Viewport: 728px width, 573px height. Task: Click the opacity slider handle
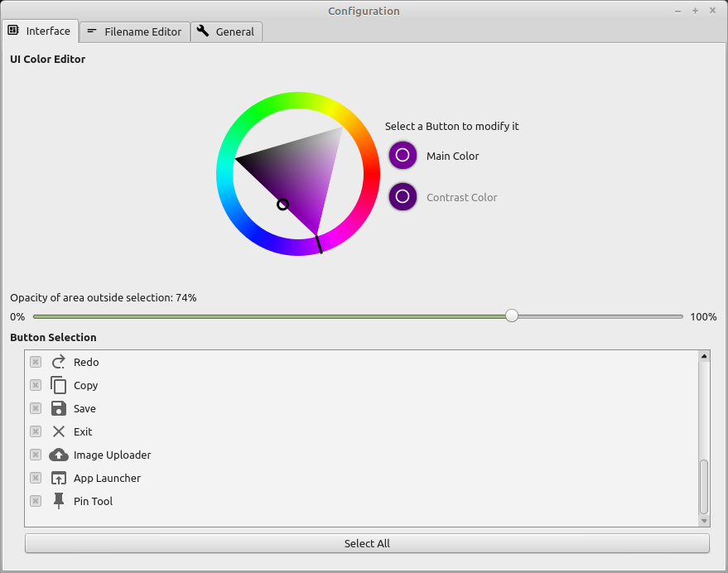click(512, 315)
